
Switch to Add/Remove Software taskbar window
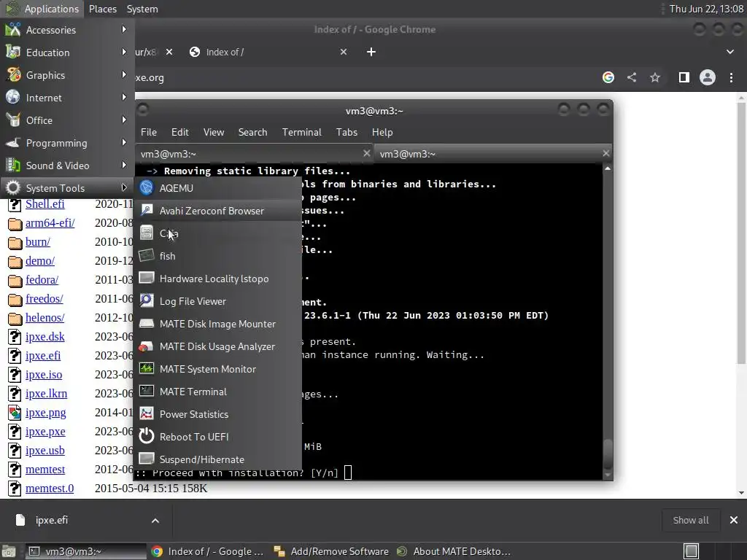(332, 551)
